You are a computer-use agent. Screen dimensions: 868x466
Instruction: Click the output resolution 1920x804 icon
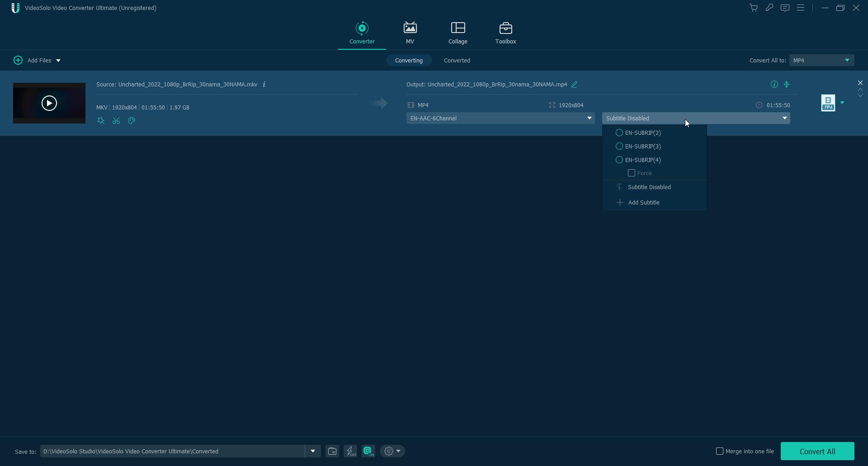(552, 105)
